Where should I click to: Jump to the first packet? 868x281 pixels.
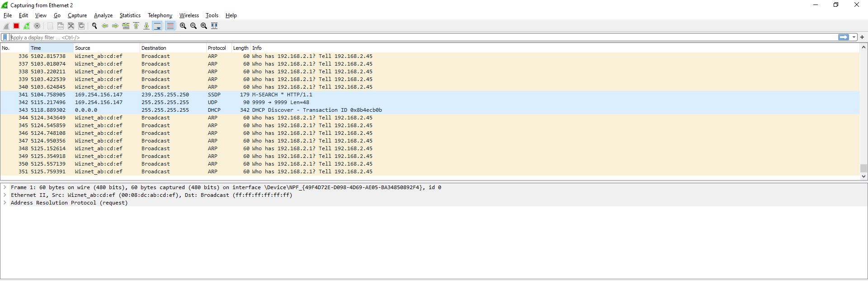(136, 26)
